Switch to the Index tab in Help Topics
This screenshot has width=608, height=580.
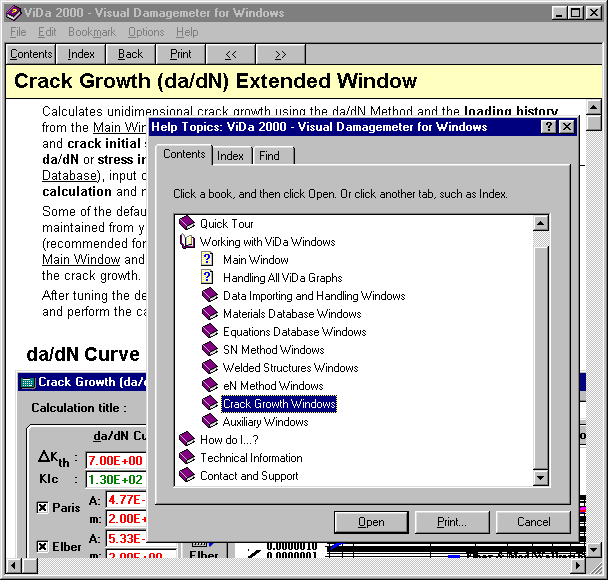230,156
